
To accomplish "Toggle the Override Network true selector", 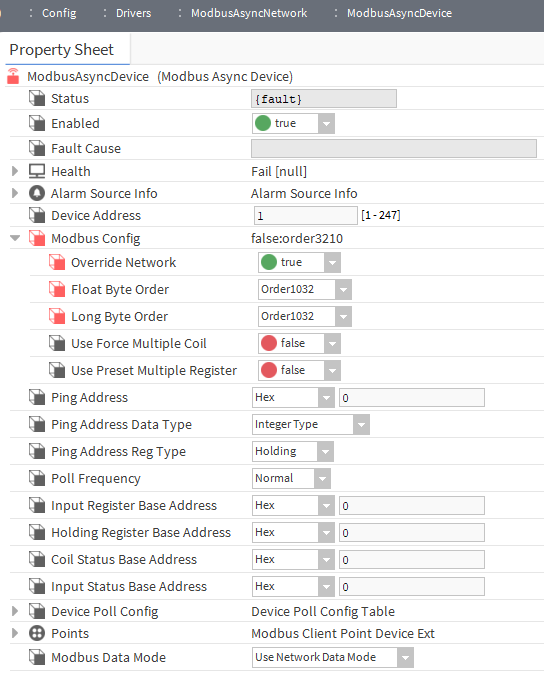I will (299, 262).
